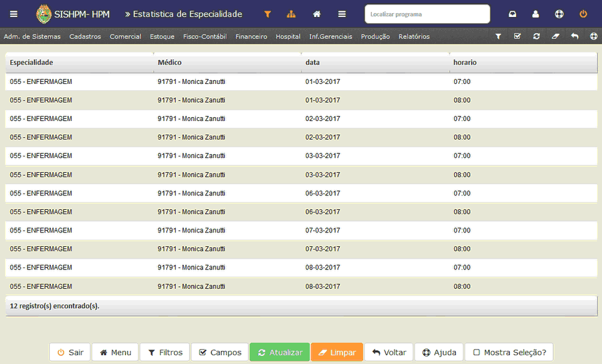Click the 08:00 time in the 08-03-2017 row
This screenshot has width=602, height=364.
[x=462, y=286]
